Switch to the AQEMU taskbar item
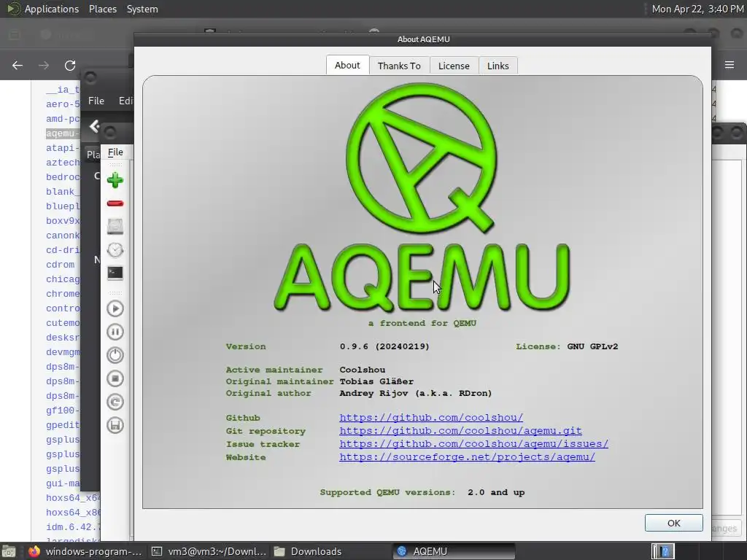The width and height of the screenshot is (747, 560). click(454, 551)
